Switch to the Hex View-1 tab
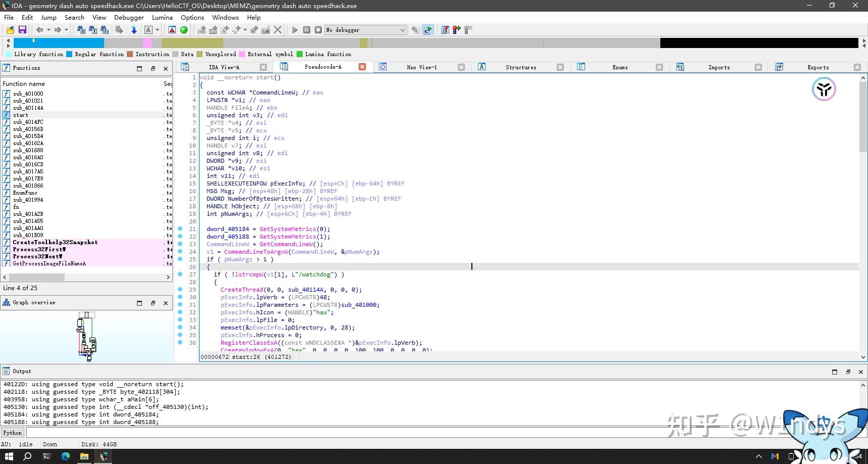 tap(421, 67)
